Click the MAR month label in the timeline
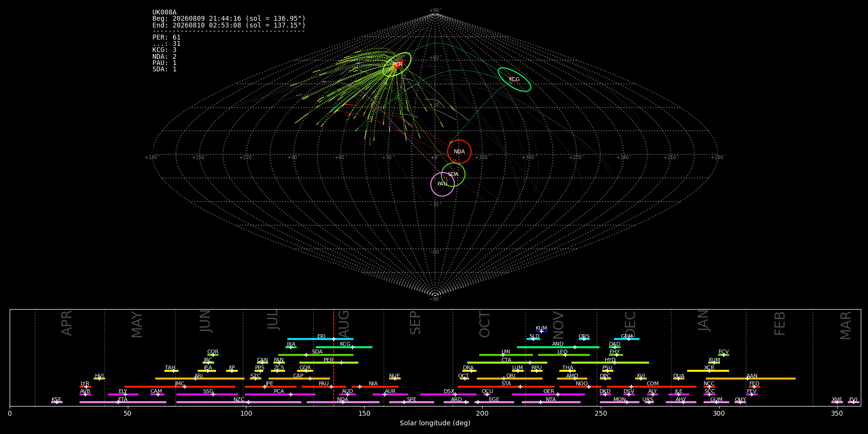 click(846, 325)
